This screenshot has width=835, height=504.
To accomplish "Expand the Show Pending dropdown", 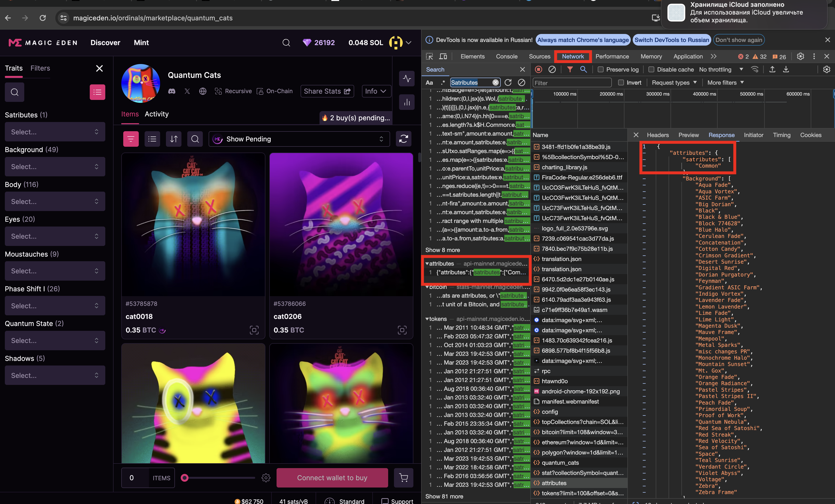I will (299, 139).
